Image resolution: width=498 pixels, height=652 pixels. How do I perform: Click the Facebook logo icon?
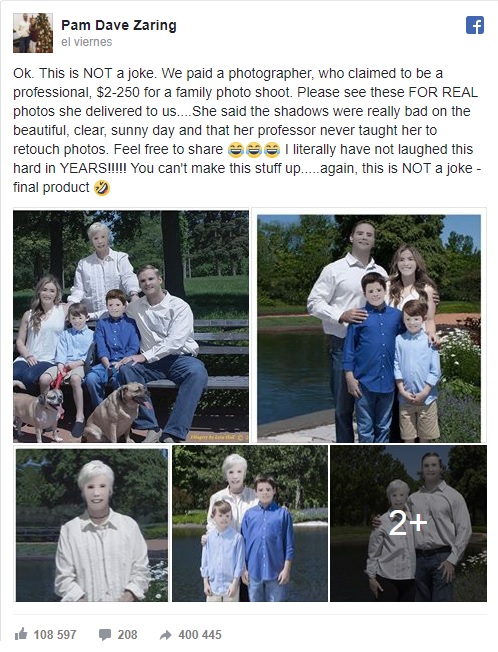474,25
